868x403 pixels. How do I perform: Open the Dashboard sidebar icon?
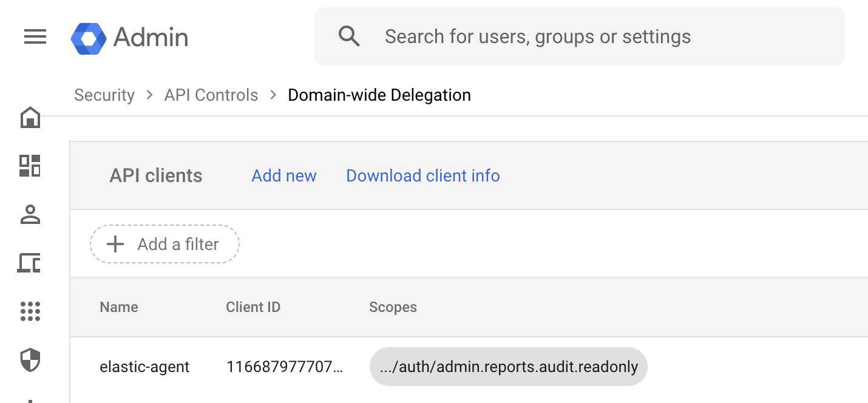[x=30, y=166]
